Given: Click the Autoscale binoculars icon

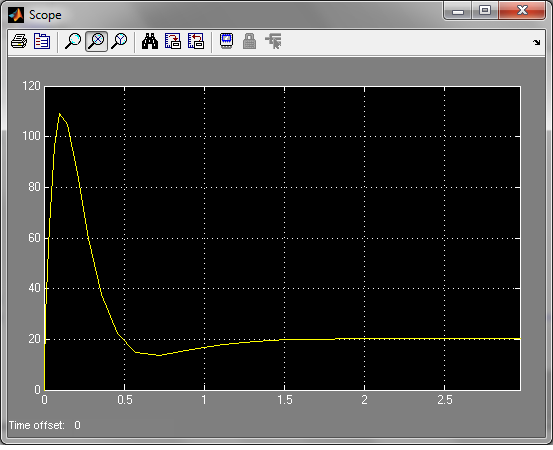Looking at the screenshot, I should [150, 41].
